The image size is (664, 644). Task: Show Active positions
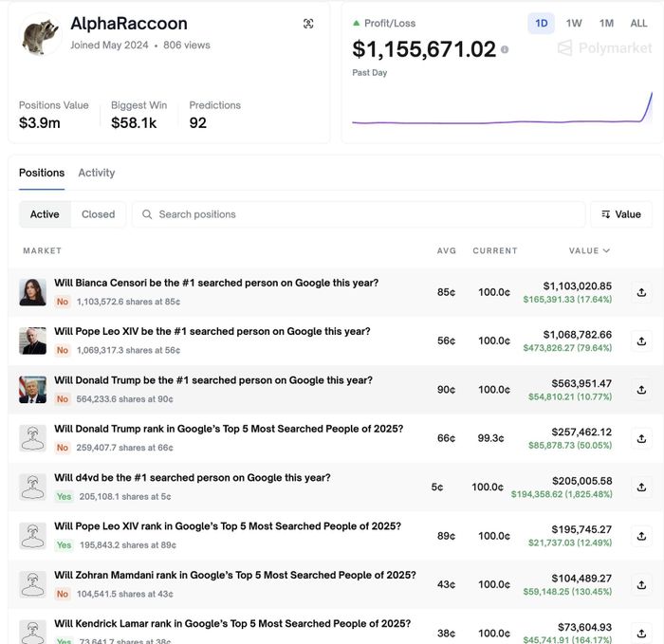(x=45, y=214)
